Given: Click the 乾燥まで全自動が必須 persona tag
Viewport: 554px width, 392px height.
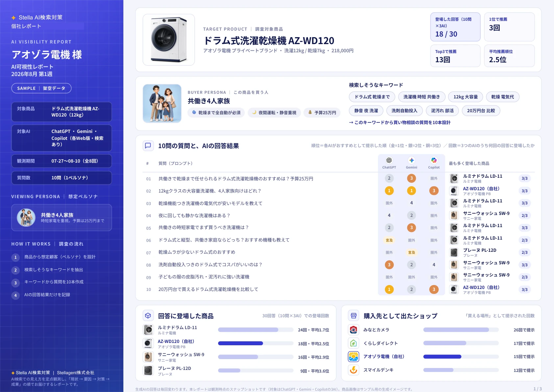Looking at the screenshot, I should click(216, 113).
